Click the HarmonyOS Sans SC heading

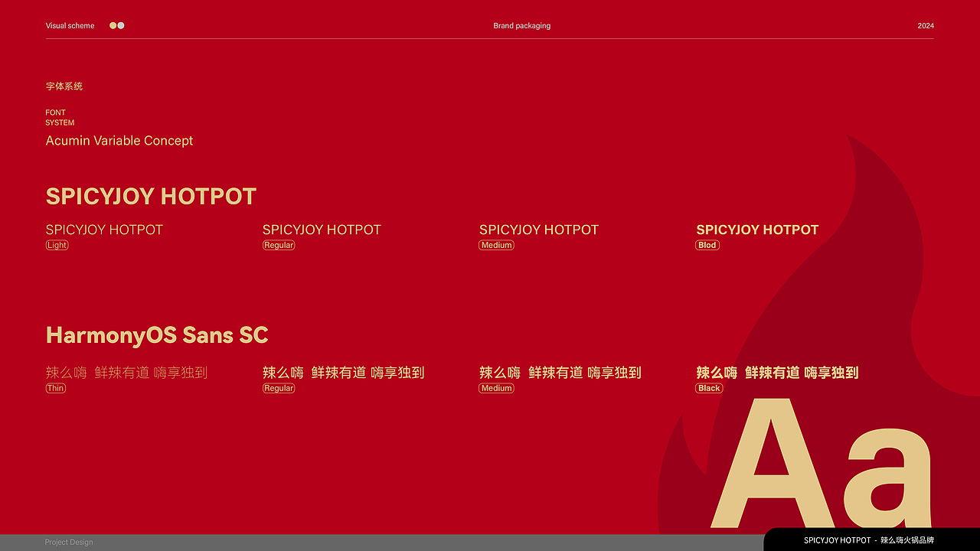[x=157, y=335]
